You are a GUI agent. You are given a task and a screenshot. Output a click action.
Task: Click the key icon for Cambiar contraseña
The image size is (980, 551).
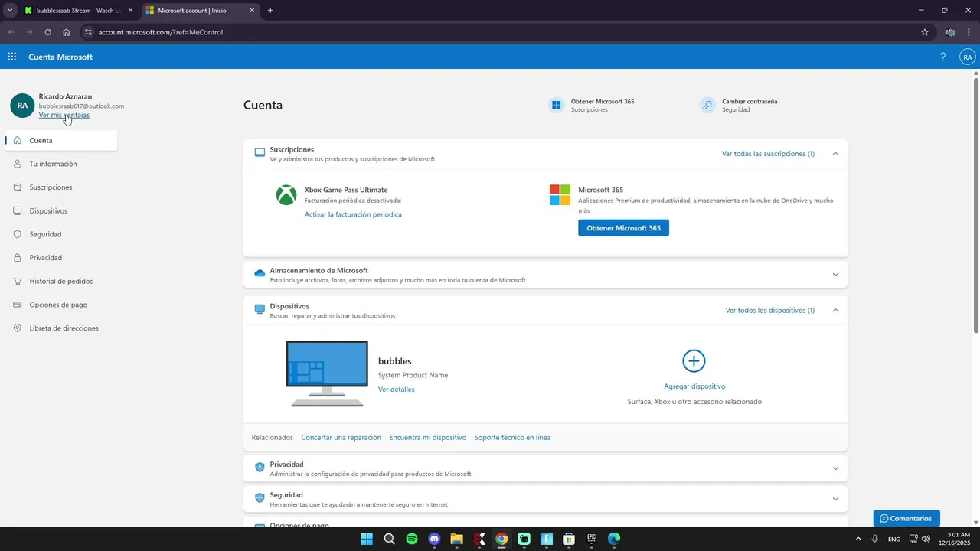tap(707, 105)
